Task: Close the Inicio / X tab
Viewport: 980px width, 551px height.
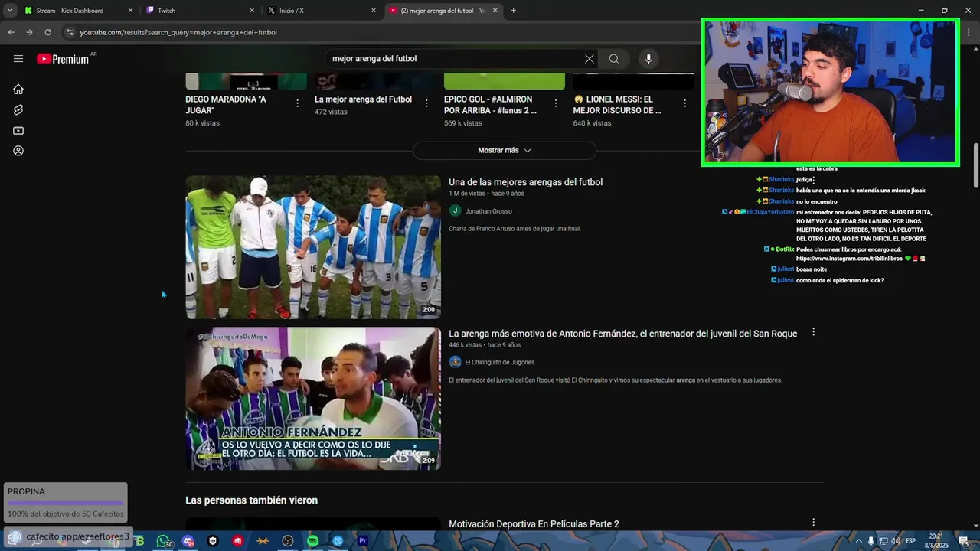Action: tap(374, 11)
